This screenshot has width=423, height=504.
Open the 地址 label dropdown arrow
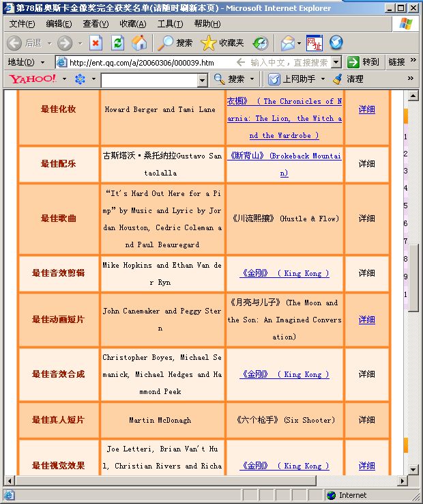point(42,62)
